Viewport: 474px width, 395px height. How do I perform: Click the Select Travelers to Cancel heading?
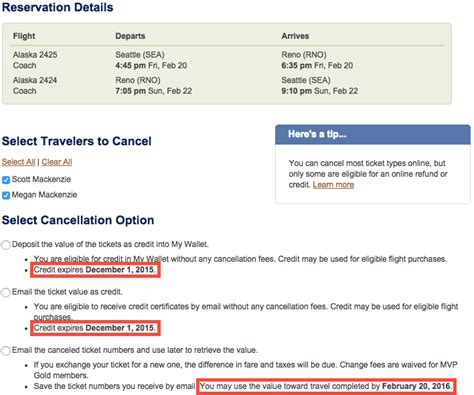pos(77,141)
